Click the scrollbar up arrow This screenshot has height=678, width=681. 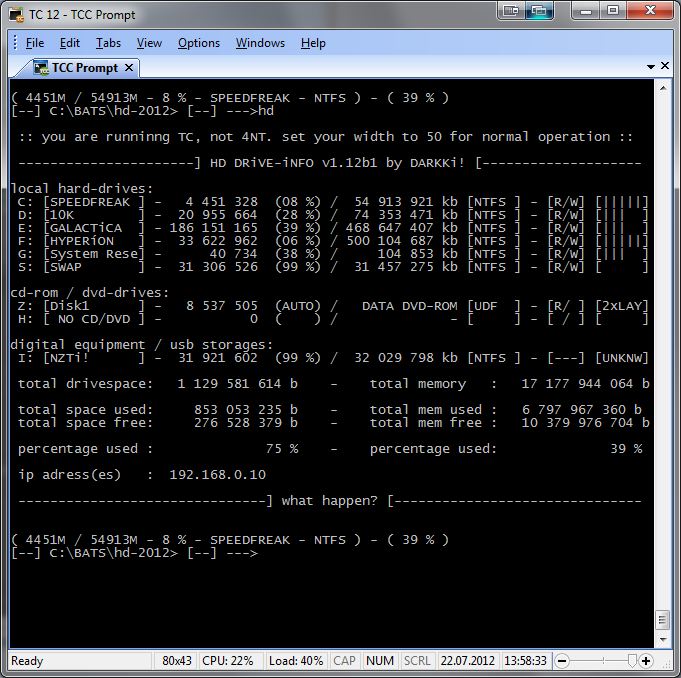pos(663,88)
